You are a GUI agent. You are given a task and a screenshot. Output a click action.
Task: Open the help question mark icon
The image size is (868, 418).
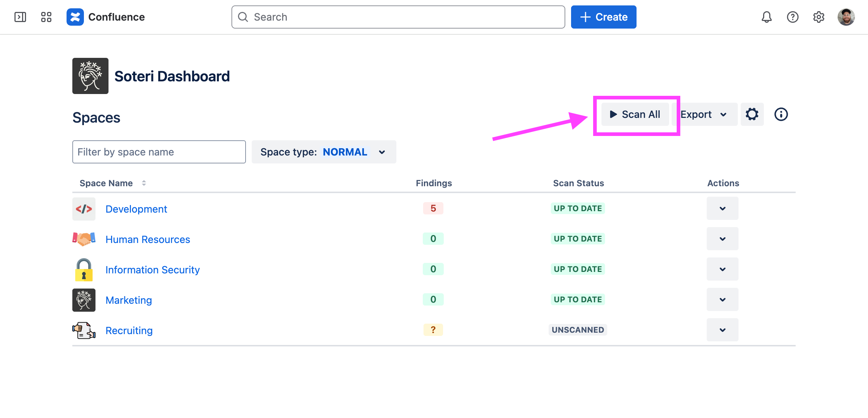click(792, 17)
